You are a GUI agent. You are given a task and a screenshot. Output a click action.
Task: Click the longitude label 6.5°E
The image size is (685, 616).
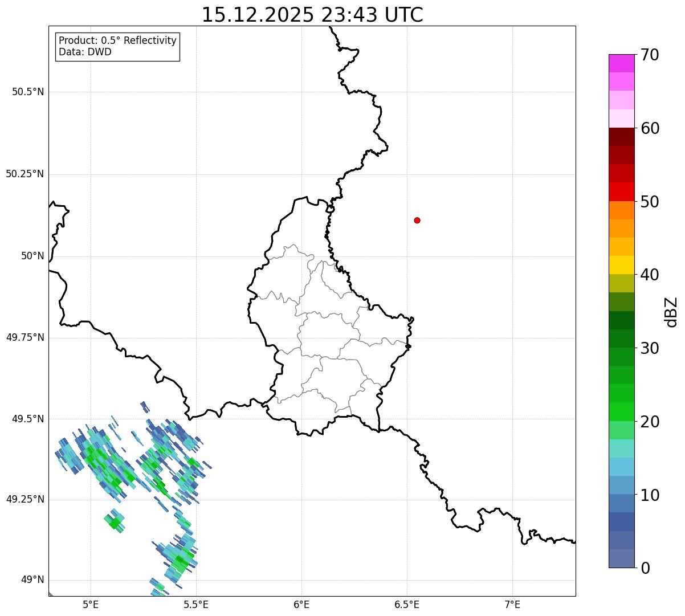407,605
